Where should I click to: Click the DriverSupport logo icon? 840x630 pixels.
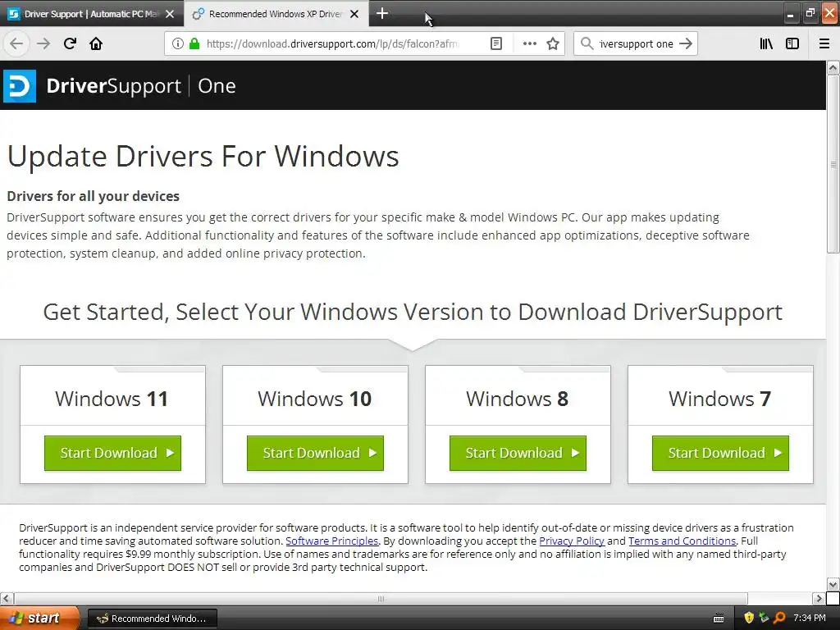point(20,85)
